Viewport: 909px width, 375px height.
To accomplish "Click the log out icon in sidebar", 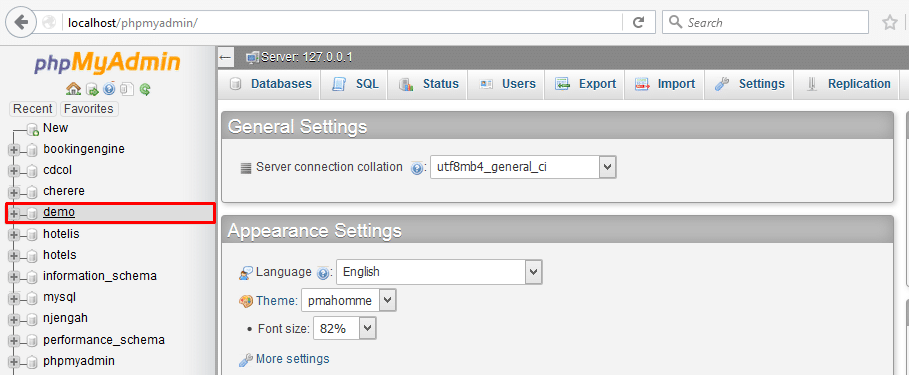I will [92, 89].
